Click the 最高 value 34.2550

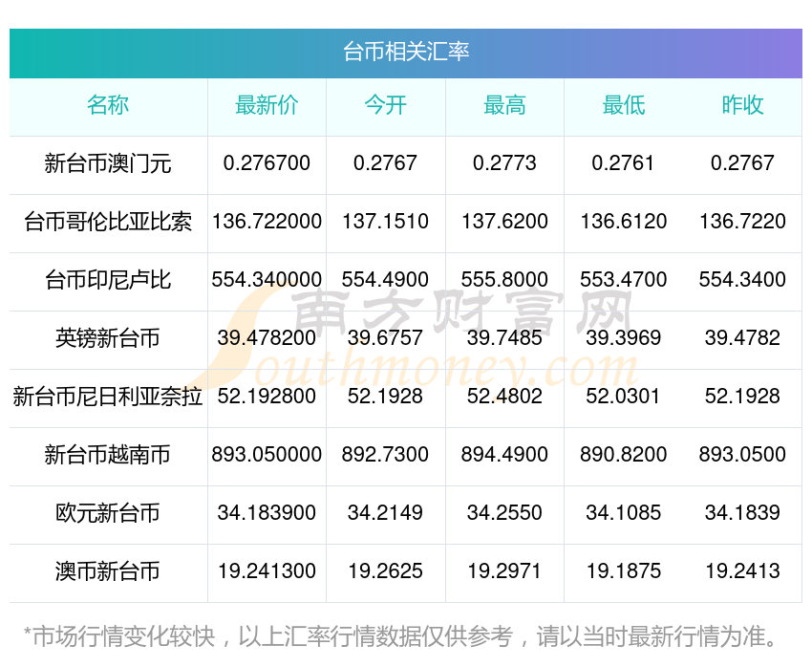pyautogui.click(x=505, y=513)
